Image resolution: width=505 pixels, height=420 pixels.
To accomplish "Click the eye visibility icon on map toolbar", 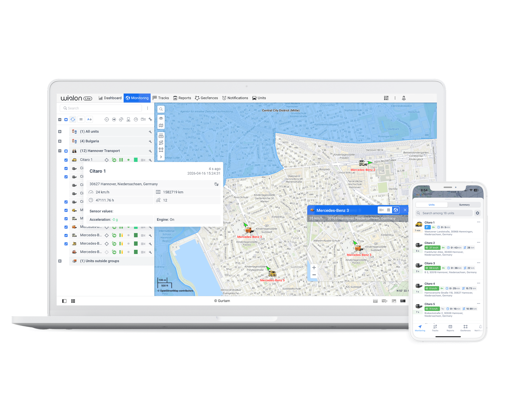I will pos(161,118).
